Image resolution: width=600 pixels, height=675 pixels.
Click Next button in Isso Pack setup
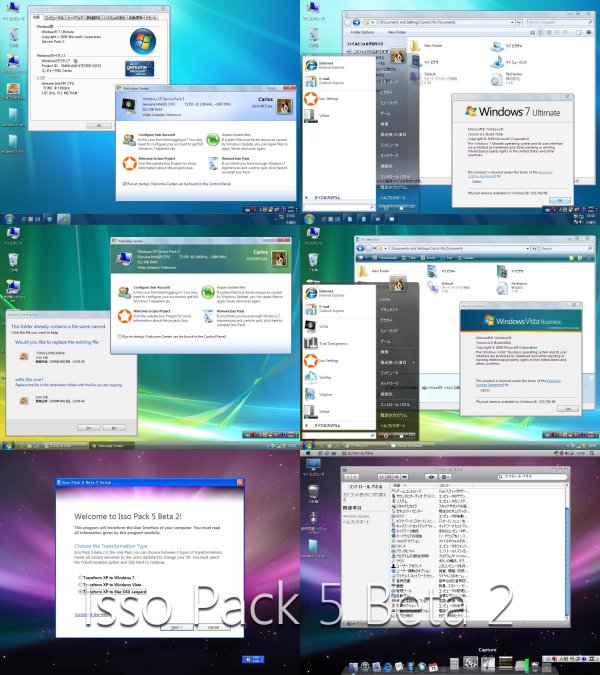[177, 627]
